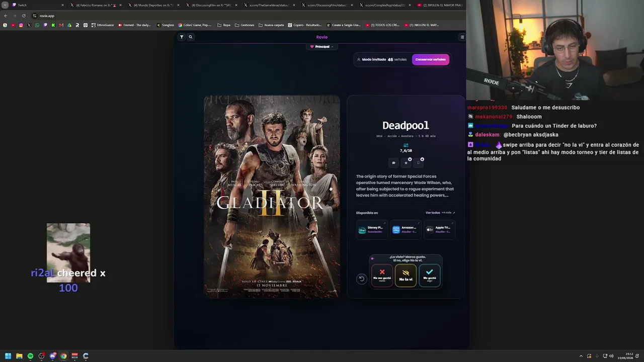Viewport: 644px width, 362px height.
Task: Open the Disney Plus provider card
Action: point(372,230)
